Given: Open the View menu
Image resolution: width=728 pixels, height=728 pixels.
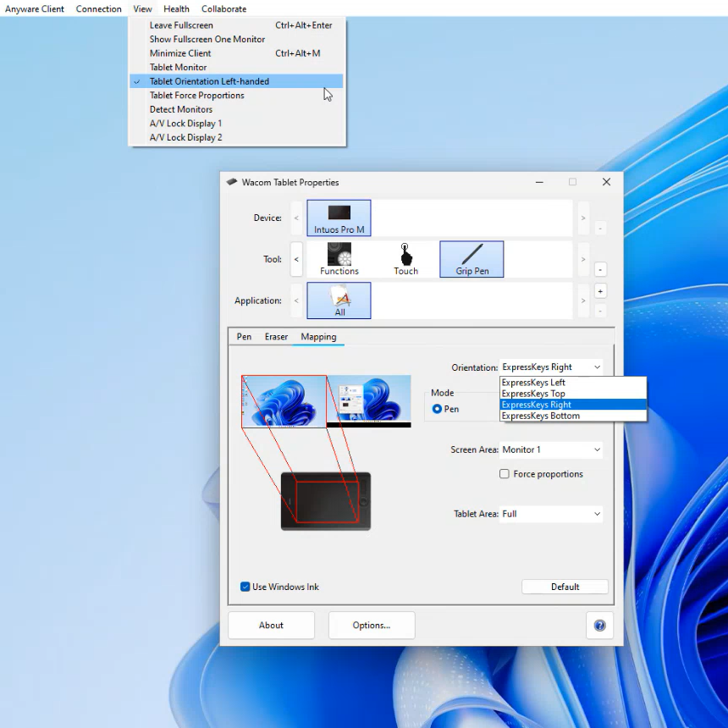Looking at the screenshot, I should [142, 8].
